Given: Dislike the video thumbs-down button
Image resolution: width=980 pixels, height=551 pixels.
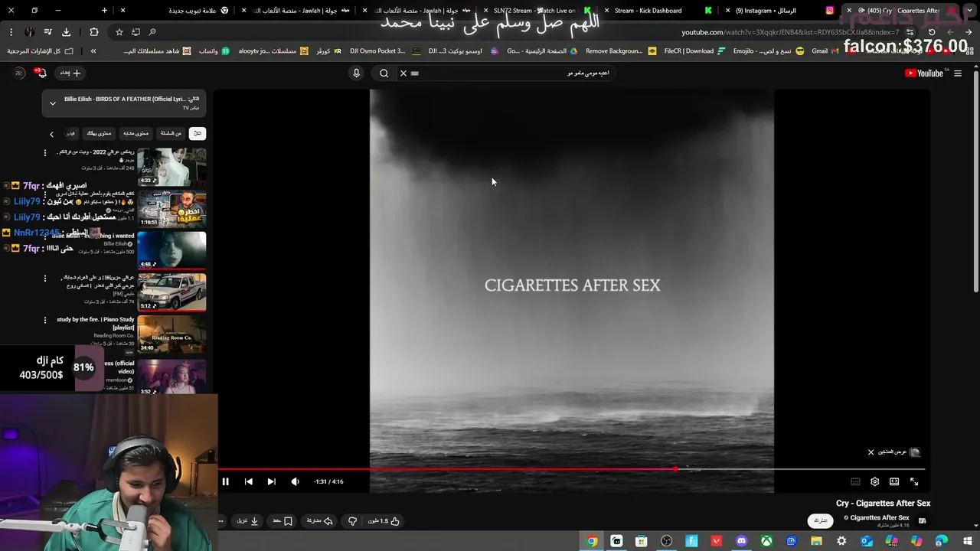Looking at the screenshot, I should (x=352, y=521).
